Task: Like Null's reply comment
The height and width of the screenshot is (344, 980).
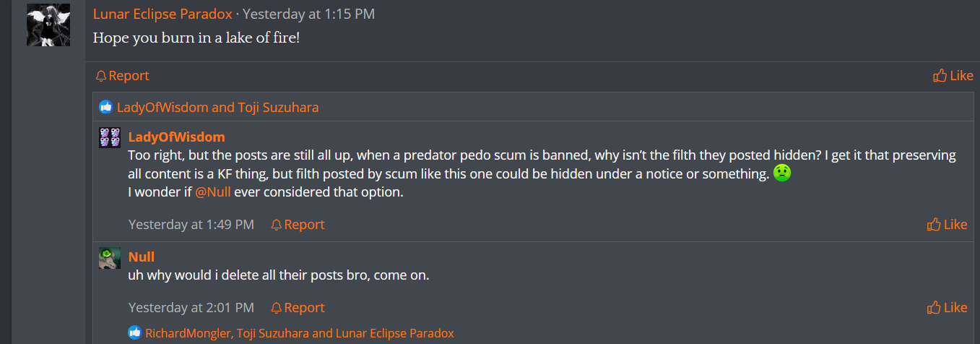Action: pos(947,308)
